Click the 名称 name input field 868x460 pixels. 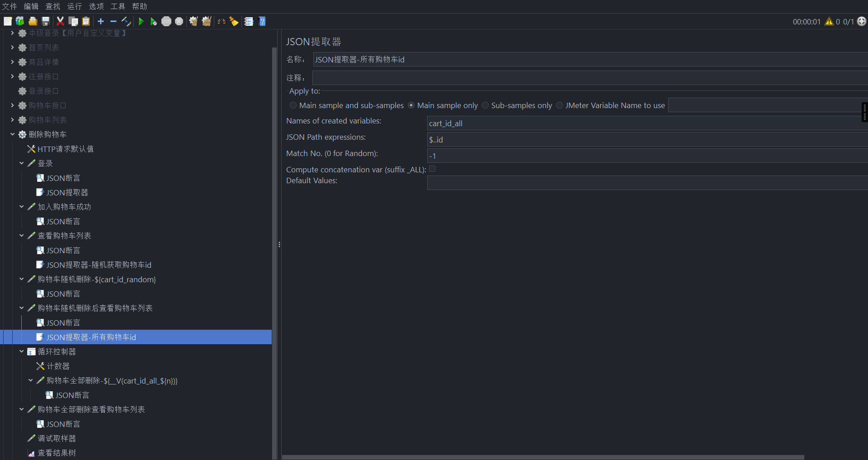(590, 59)
